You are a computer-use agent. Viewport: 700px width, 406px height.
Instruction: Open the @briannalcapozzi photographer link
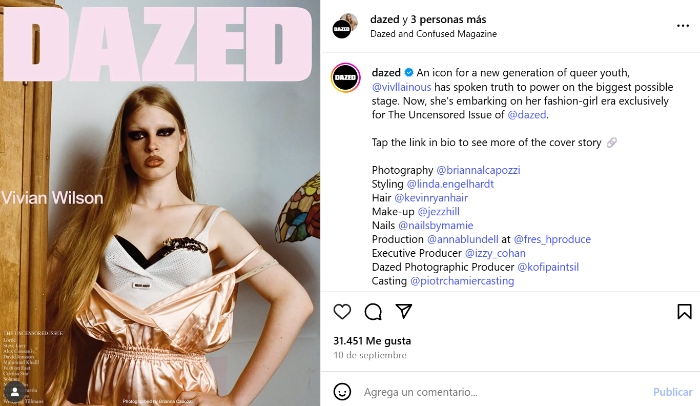point(478,170)
